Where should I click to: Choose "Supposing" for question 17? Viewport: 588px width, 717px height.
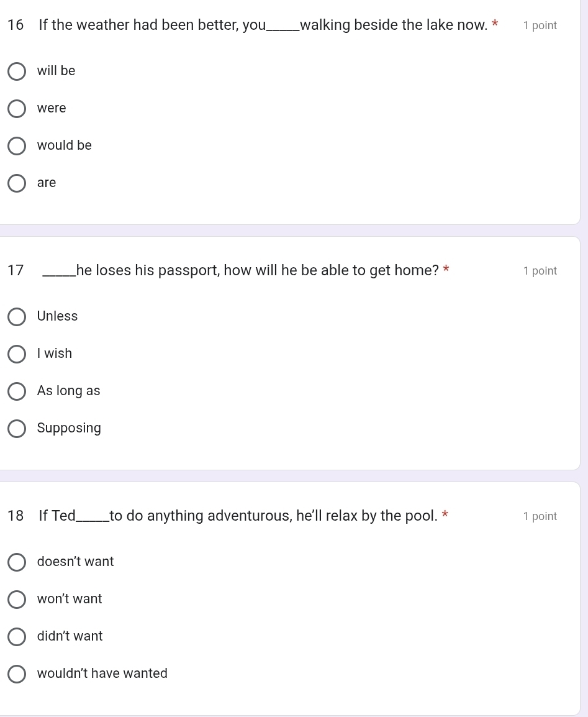pos(17,429)
